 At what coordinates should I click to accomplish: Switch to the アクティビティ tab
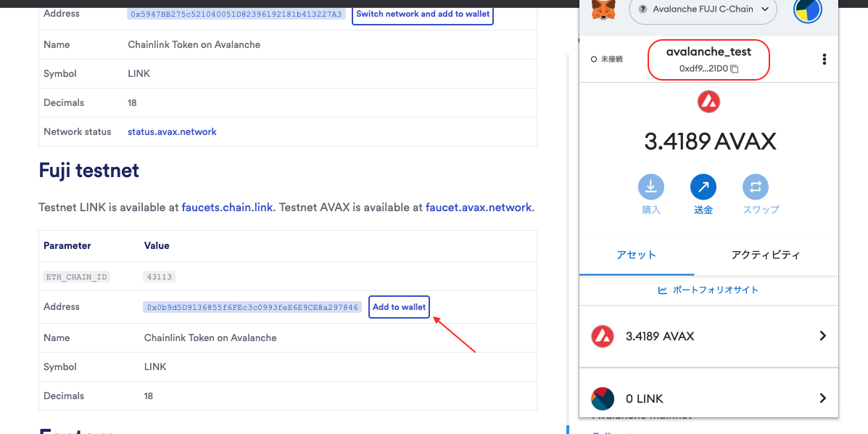(x=766, y=255)
